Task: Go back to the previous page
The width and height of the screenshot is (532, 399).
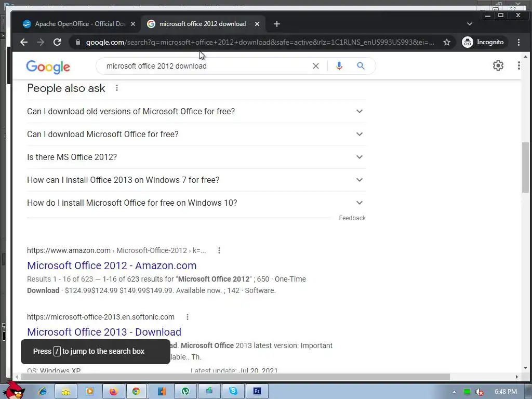Action: (x=24, y=42)
